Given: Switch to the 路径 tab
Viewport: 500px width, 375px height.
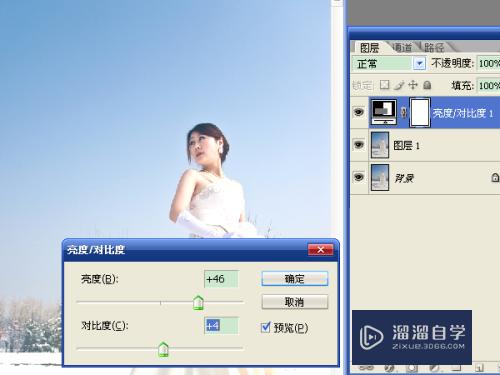Looking at the screenshot, I should coord(434,48).
